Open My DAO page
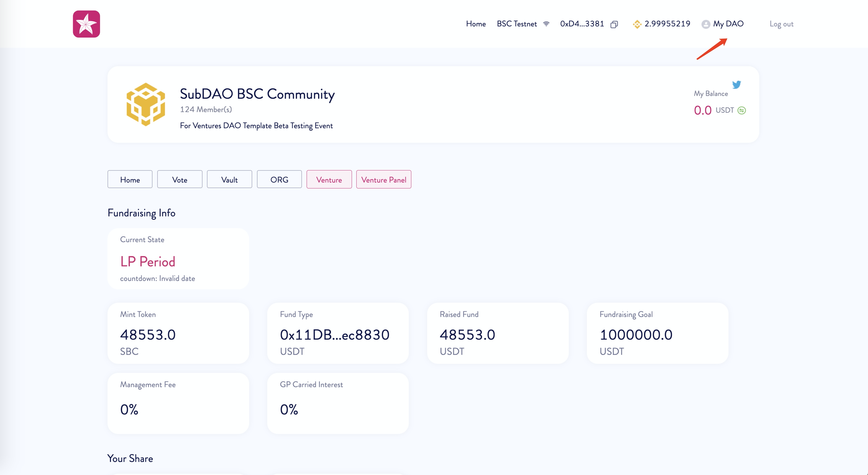 728,24
